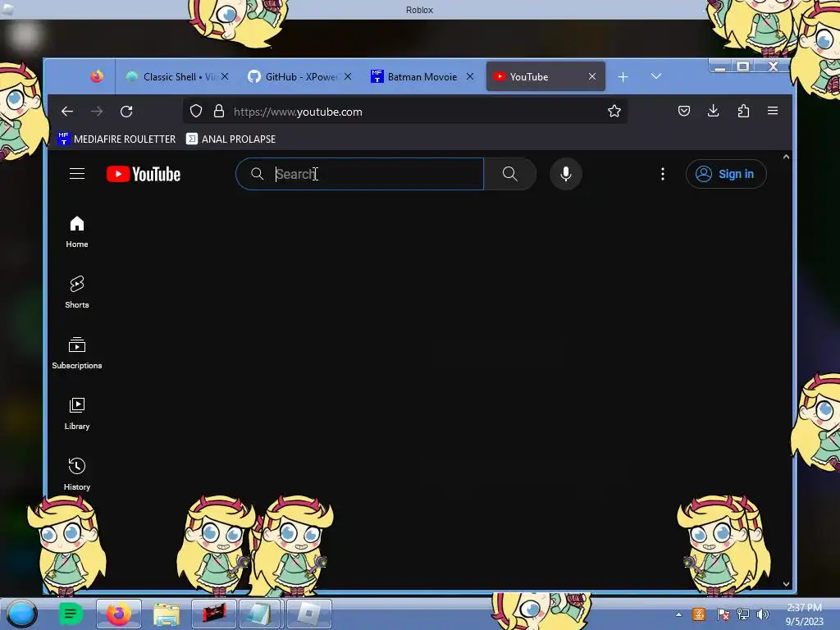Click Firefox icon in taskbar

point(119,614)
